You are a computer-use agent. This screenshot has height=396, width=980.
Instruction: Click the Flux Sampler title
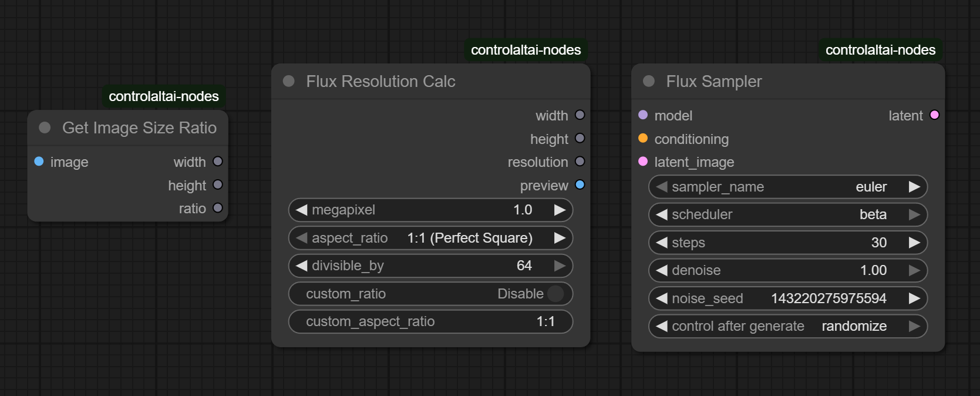pos(714,81)
